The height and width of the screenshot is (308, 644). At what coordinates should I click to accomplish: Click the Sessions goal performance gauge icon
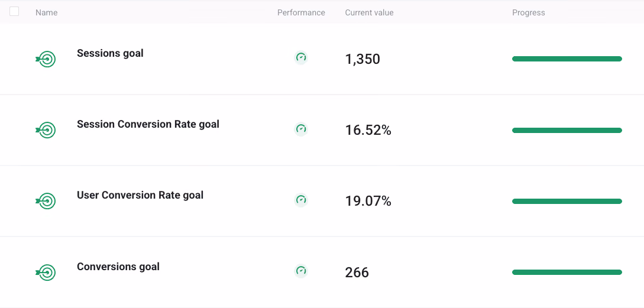(301, 57)
